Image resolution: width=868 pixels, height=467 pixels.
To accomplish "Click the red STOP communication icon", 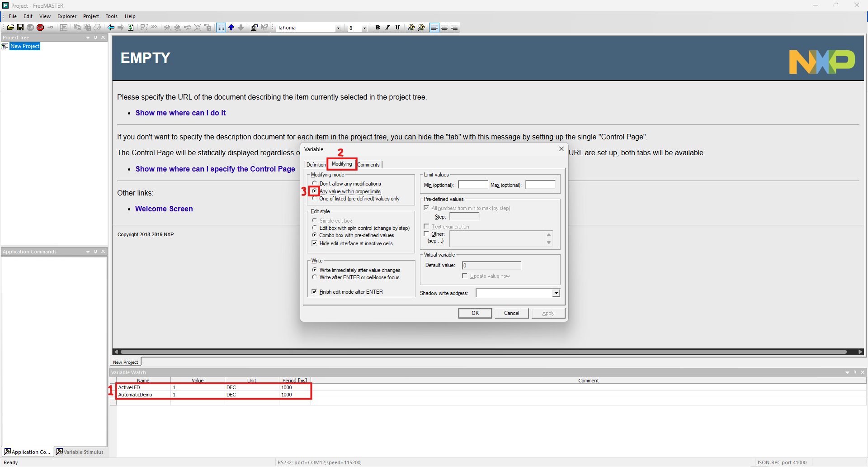I will click(40, 28).
